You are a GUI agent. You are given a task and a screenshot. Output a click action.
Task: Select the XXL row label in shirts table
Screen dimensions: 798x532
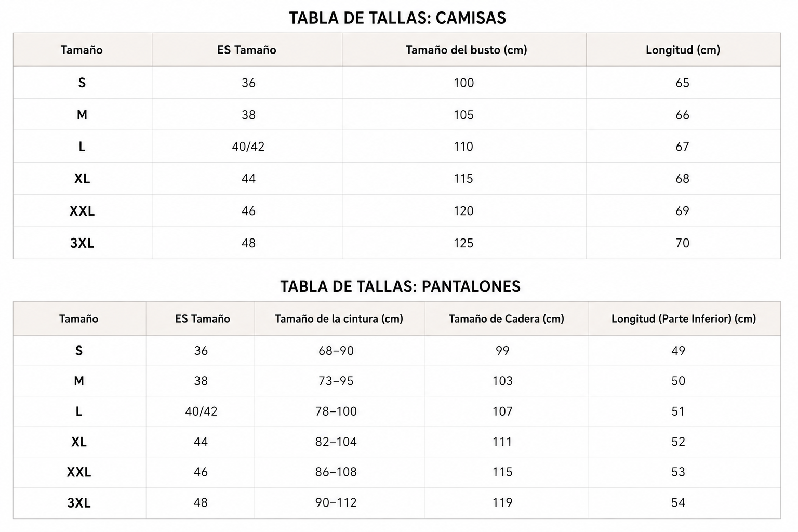pos(82,211)
